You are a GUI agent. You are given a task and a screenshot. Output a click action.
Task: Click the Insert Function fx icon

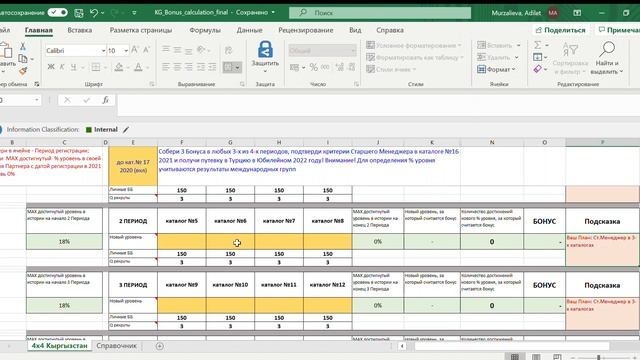pos(105,100)
